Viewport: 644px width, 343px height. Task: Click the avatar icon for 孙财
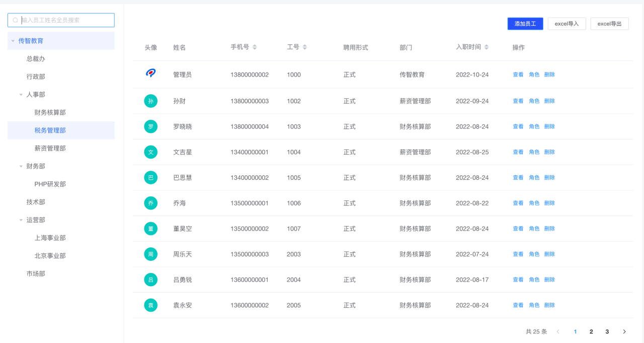150,101
